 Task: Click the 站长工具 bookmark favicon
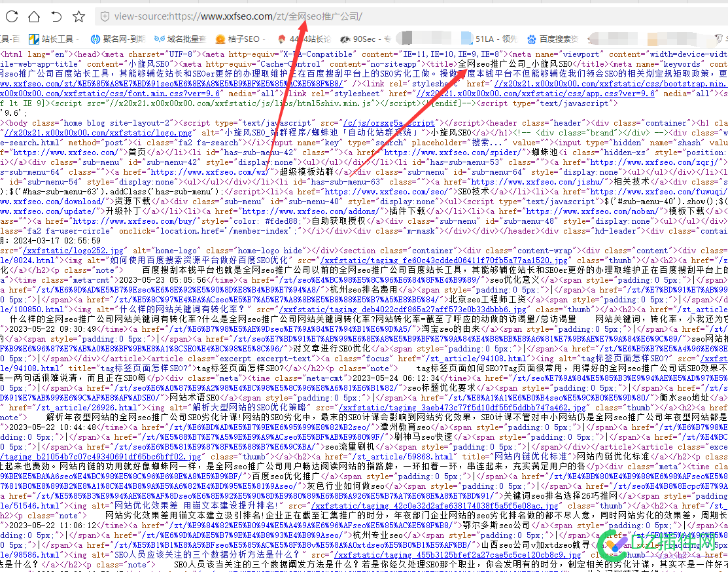[34, 39]
